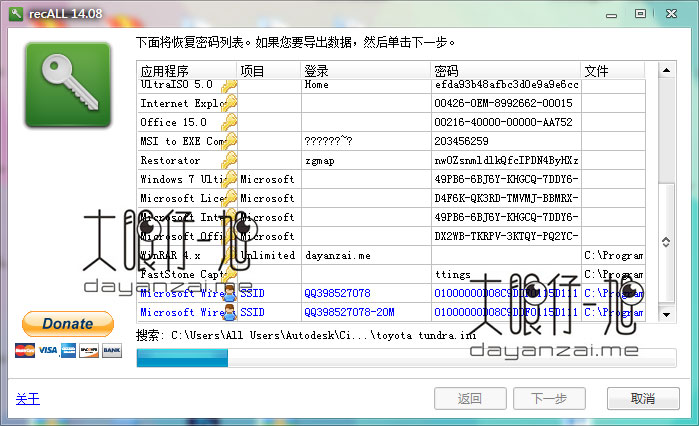Close the recALL window
This screenshot has width=699, height=426.
tap(671, 14)
